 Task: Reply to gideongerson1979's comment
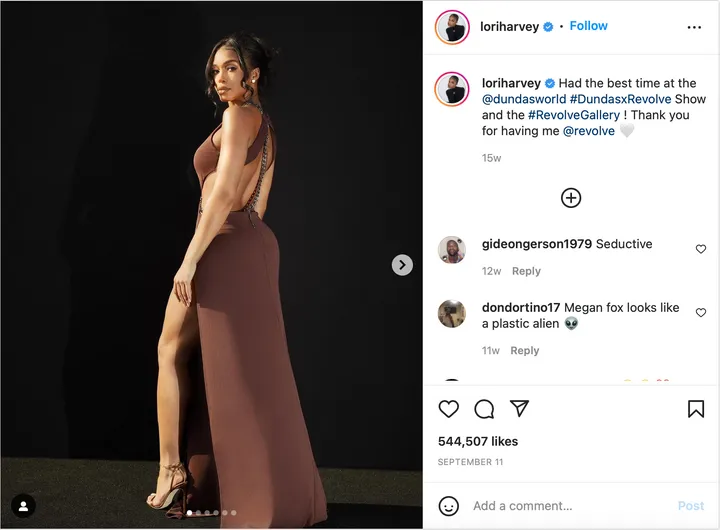click(526, 271)
